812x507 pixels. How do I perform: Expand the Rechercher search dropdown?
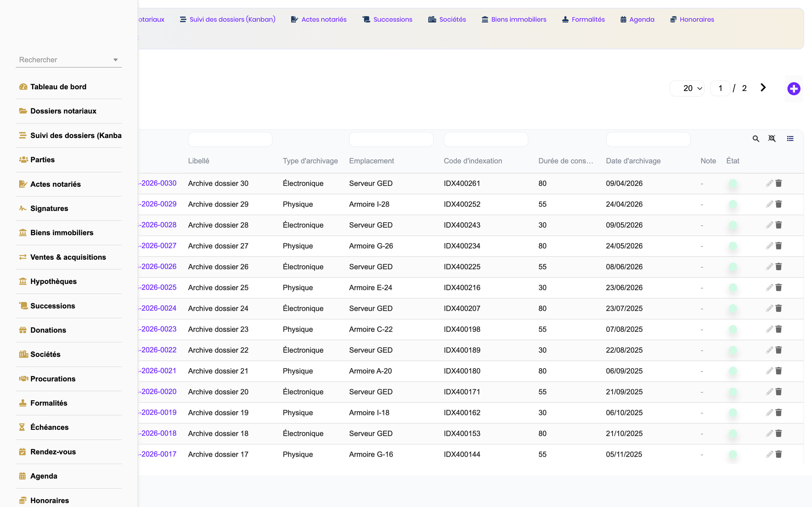(116, 60)
